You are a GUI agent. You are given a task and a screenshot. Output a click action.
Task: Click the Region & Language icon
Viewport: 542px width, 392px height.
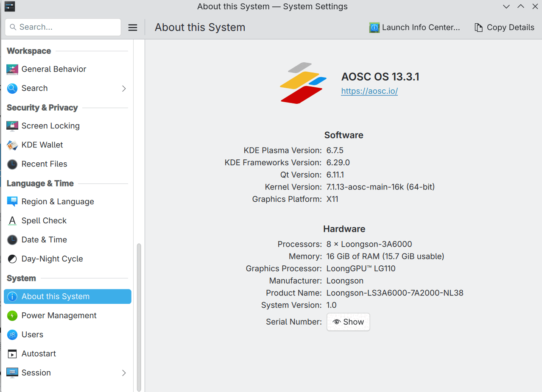coord(12,202)
